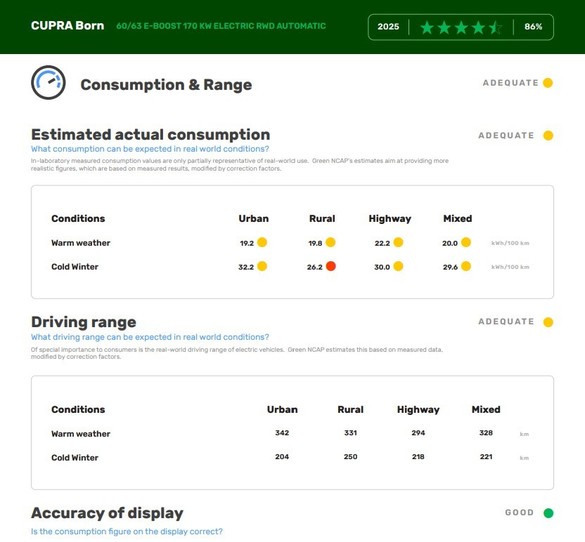Viewport: 585px width, 542px height.
Task: Click the Consumption & Range heading
Action: pos(166,85)
